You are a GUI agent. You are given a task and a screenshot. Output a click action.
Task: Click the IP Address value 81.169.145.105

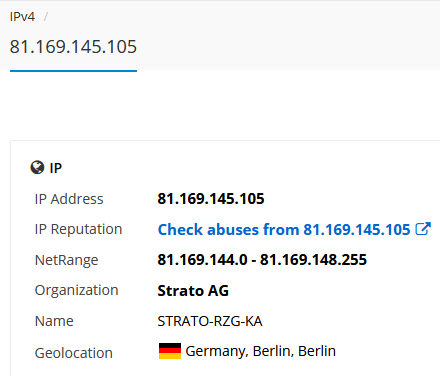point(211,199)
